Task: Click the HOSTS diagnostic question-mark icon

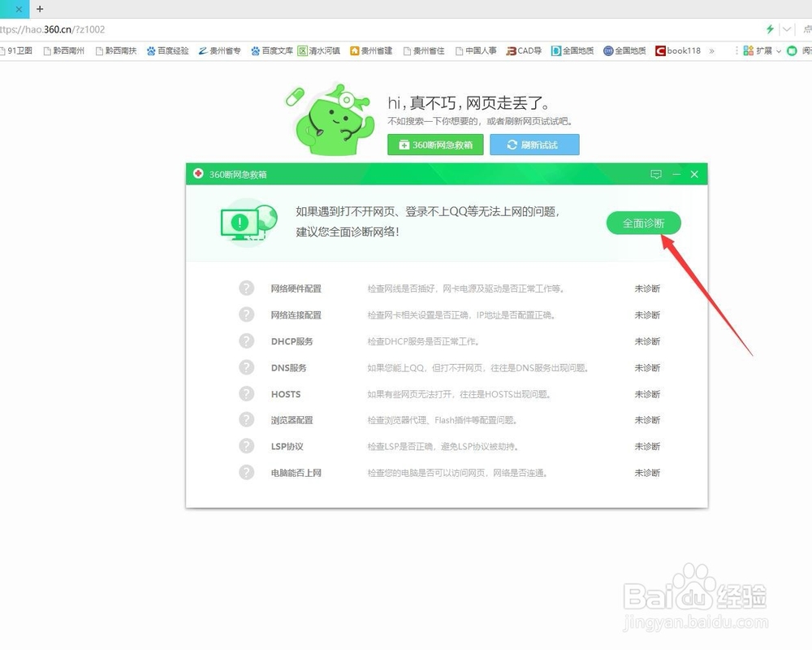Action: pos(246,394)
